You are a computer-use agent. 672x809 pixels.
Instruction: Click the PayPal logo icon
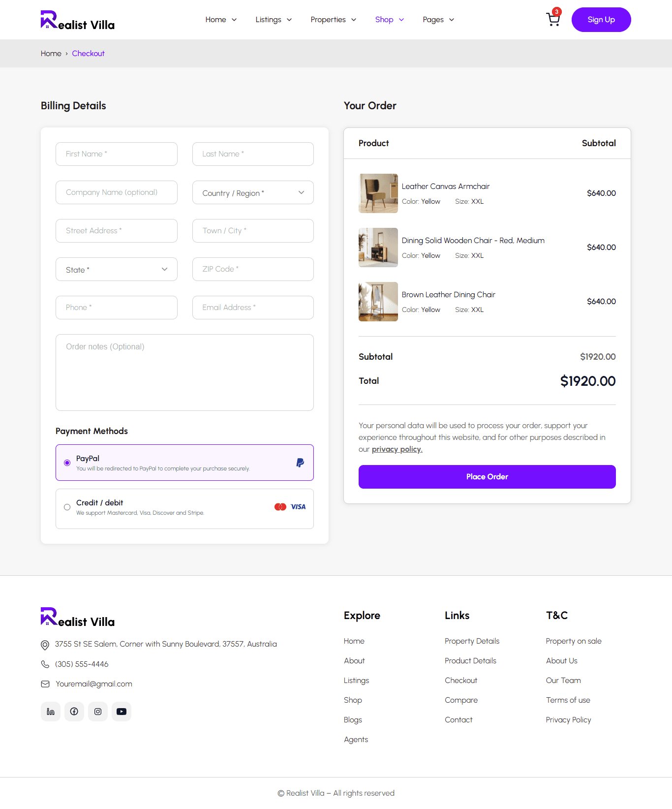[x=300, y=463]
